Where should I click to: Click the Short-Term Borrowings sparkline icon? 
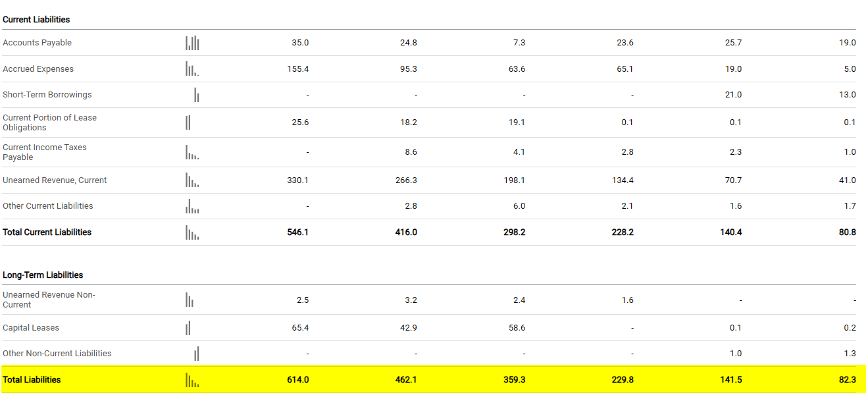click(196, 95)
